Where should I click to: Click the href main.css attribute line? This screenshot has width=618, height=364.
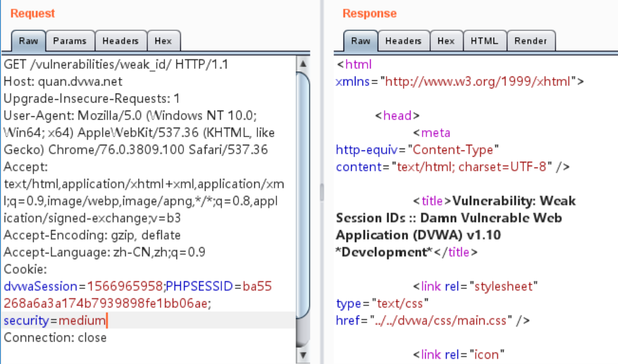433,320
